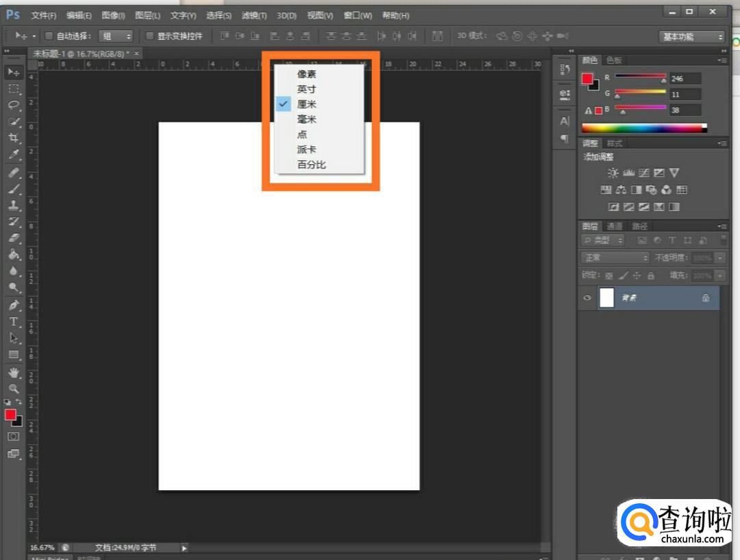Check the 显示变换控件 checkbox

150,36
